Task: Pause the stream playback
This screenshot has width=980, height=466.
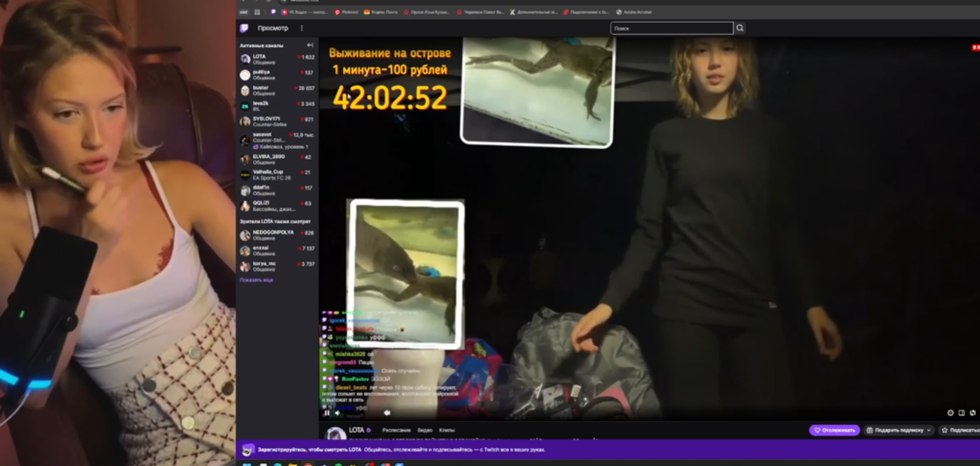Action: pos(326,413)
